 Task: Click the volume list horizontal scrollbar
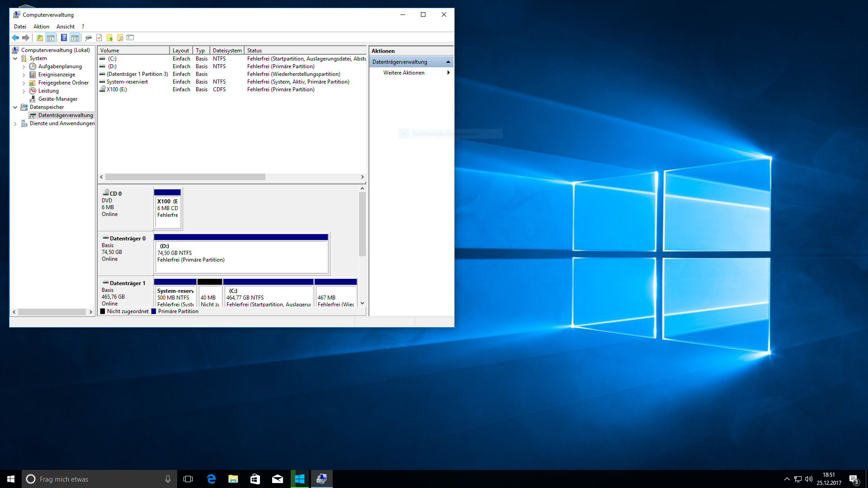[x=185, y=177]
